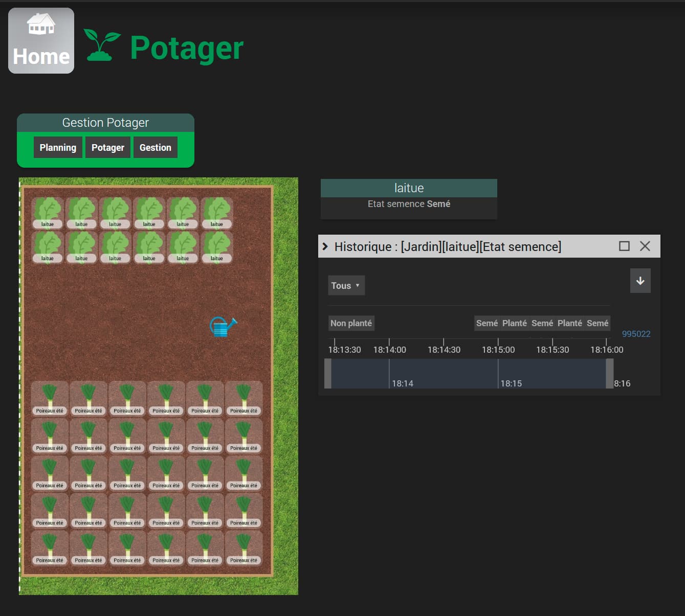The width and height of the screenshot is (685, 616).
Task: Collapse the Historique panel chevron
Action: tap(325, 246)
